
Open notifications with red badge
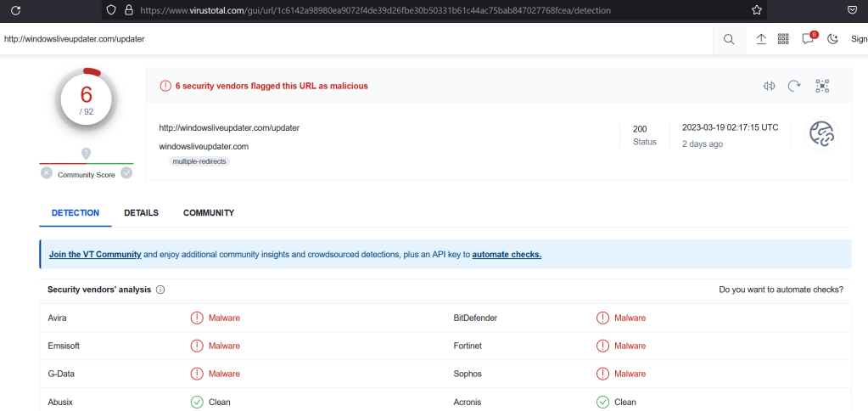pyautogui.click(x=808, y=39)
